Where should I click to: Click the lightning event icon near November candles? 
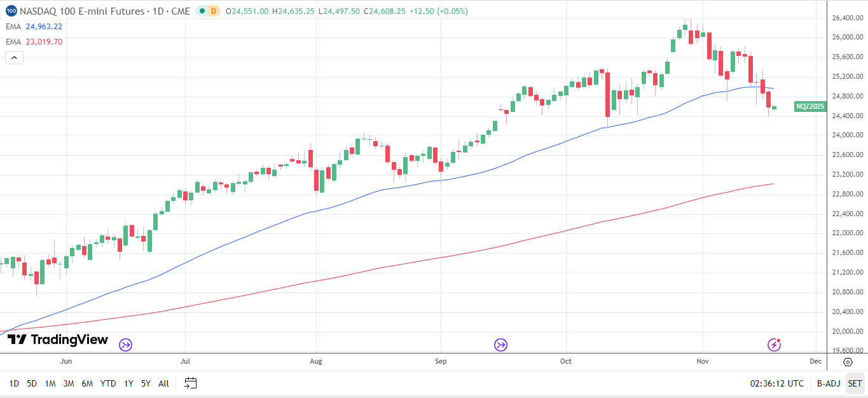tap(774, 345)
